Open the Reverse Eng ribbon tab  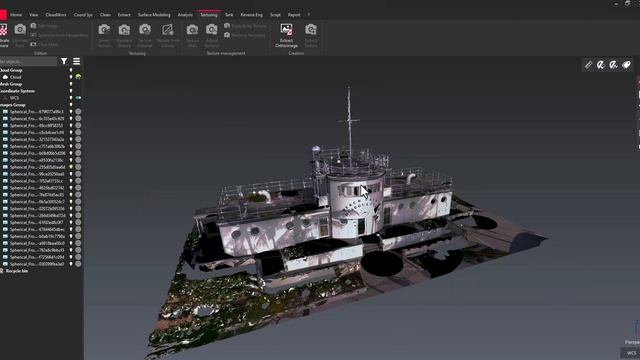[x=251, y=15]
